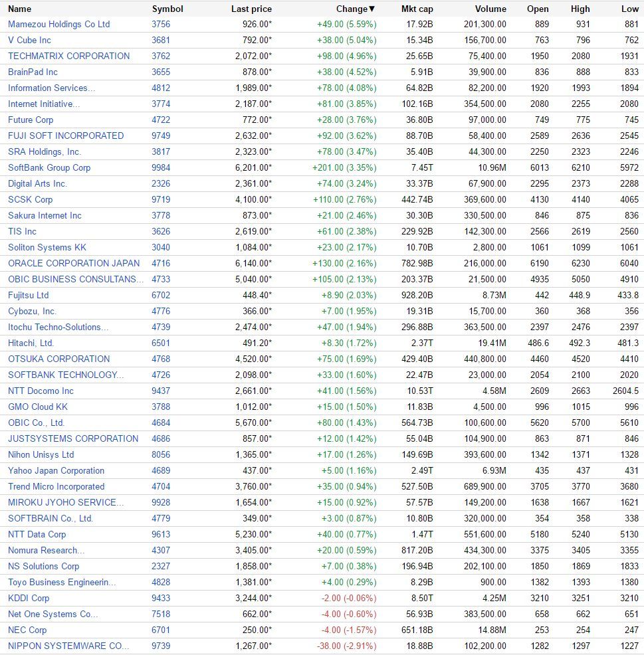644x655 pixels.
Task: Sort table by Change column header
Action: coord(355,9)
